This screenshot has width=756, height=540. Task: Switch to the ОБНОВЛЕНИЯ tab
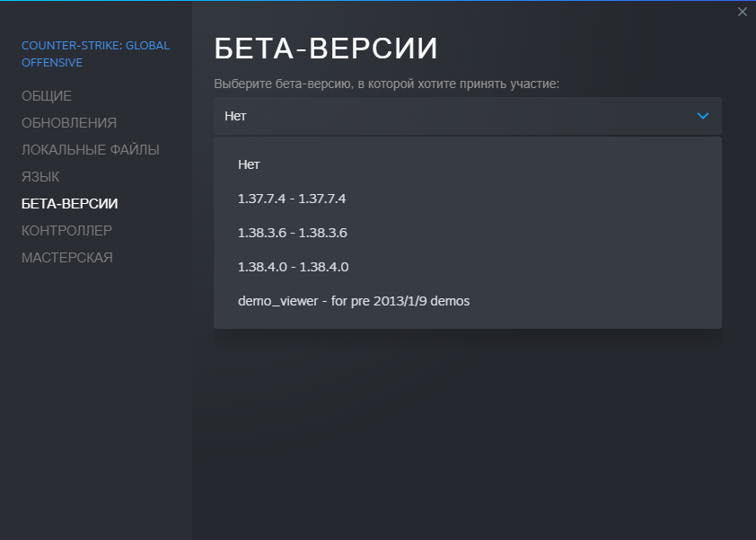click(x=69, y=123)
